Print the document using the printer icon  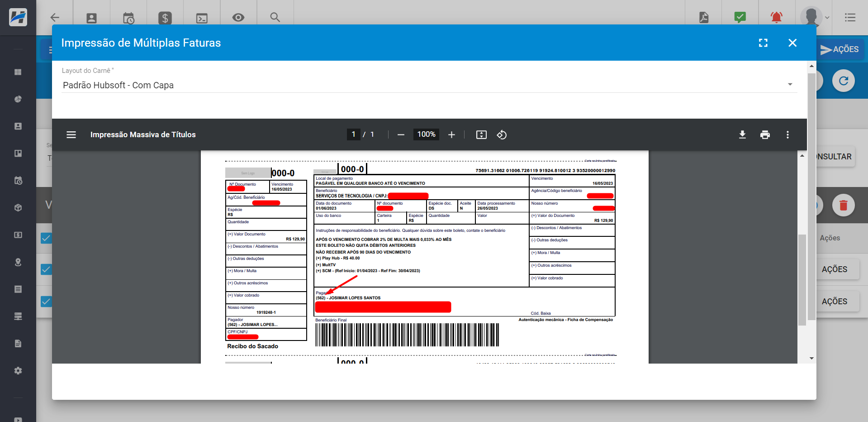765,134
